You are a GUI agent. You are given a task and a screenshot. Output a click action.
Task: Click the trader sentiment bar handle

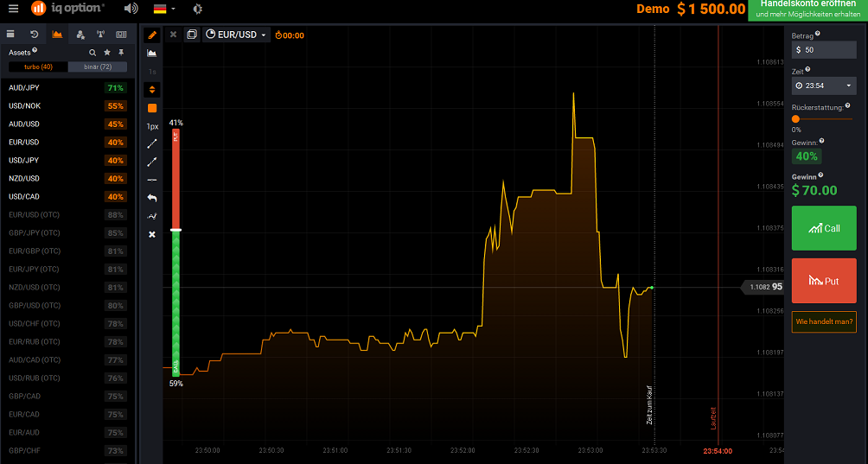176,230
